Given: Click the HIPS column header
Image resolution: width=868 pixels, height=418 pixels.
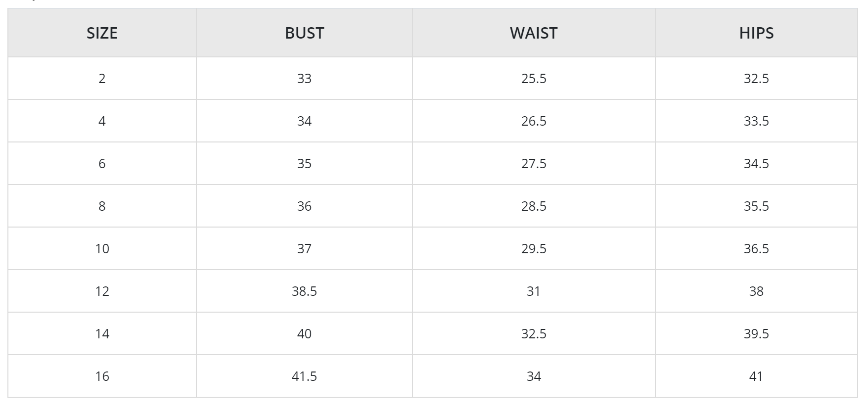Looking at the screenshot, I should pyautogui.click(x=756, y=33).
